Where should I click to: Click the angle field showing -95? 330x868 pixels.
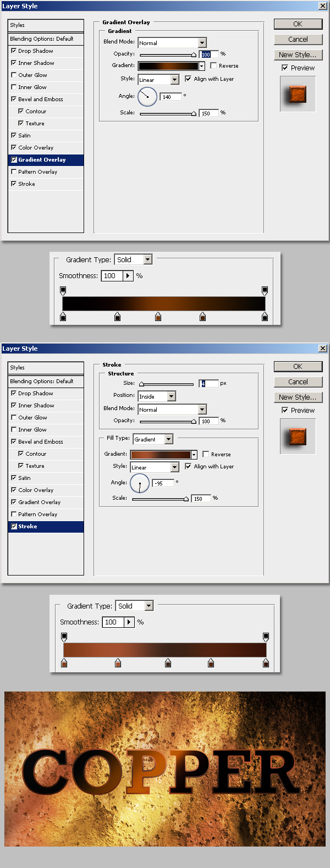163,483
